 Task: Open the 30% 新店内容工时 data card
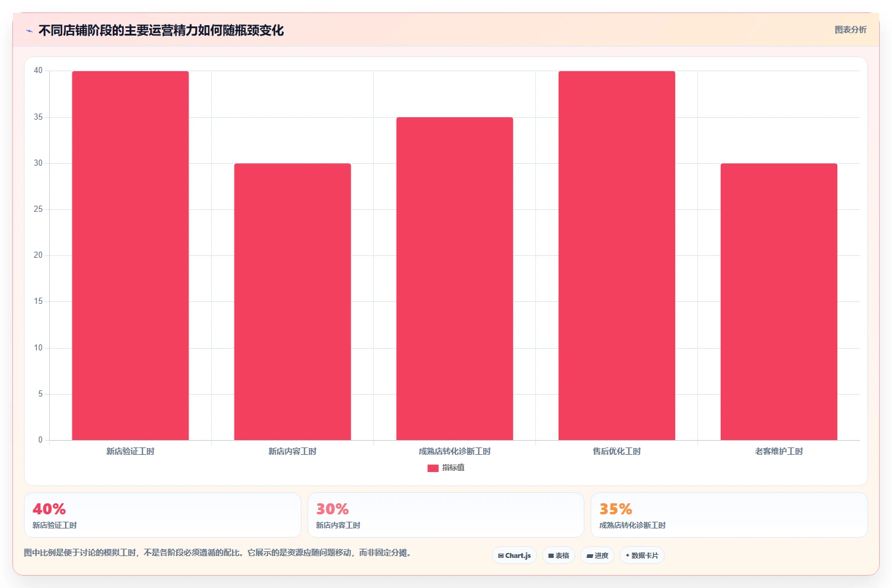click(446, 515)
